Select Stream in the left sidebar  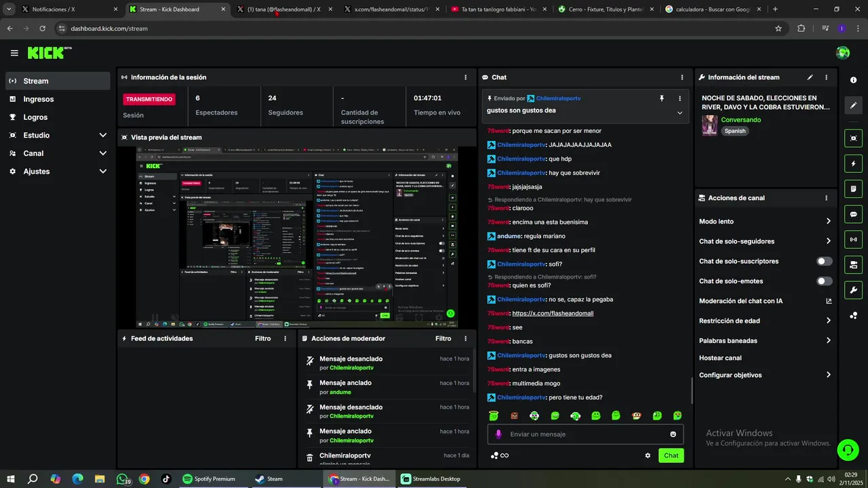point(58,81)
